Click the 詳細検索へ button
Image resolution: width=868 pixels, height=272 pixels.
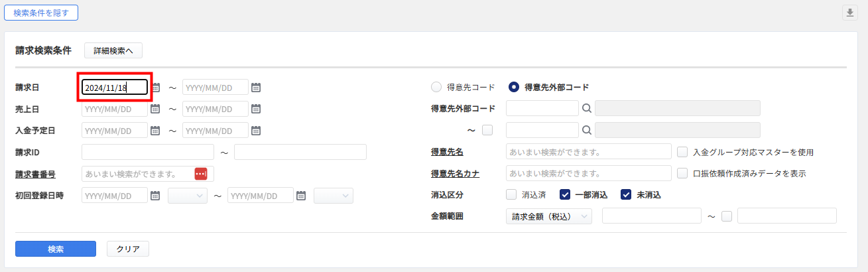pyautogui.click(x=113, y=50)
